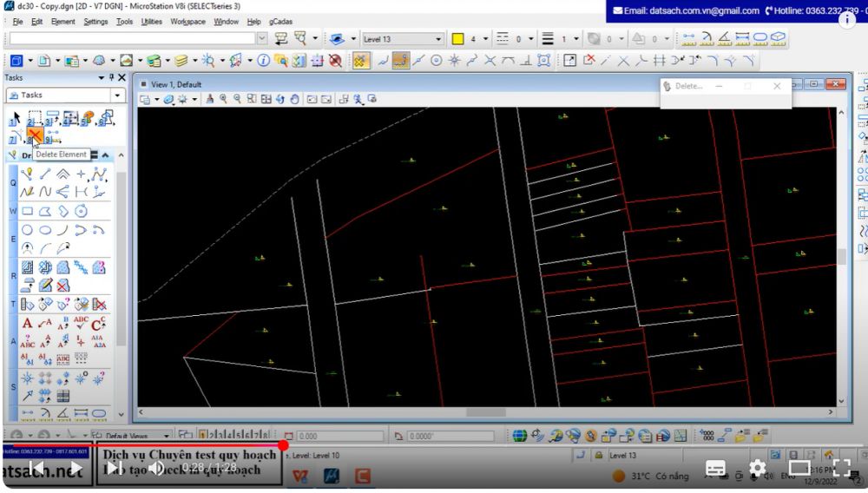Image resolution: width=868 pixels, height=493 pixels.
Task: Click the yellow active color swatch
Action: tap(457, 39)
